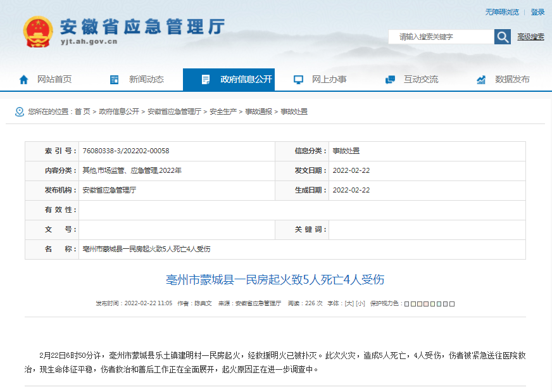This screenshot has height=392, width=552.
Task: Select the last eye-protection color box
Action: click(452, 304)
